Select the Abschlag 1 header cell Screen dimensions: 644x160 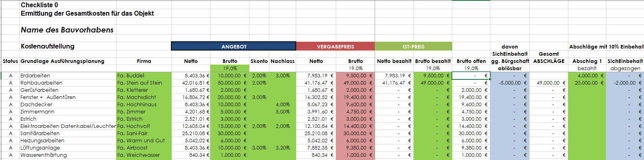tap(587, 61)
